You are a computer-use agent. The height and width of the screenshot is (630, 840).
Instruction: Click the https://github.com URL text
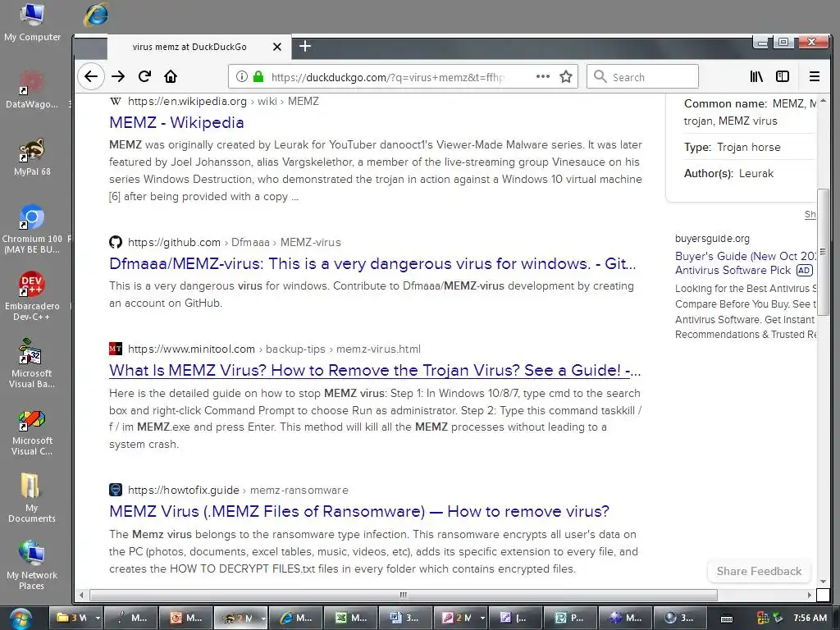pos(174,242)
